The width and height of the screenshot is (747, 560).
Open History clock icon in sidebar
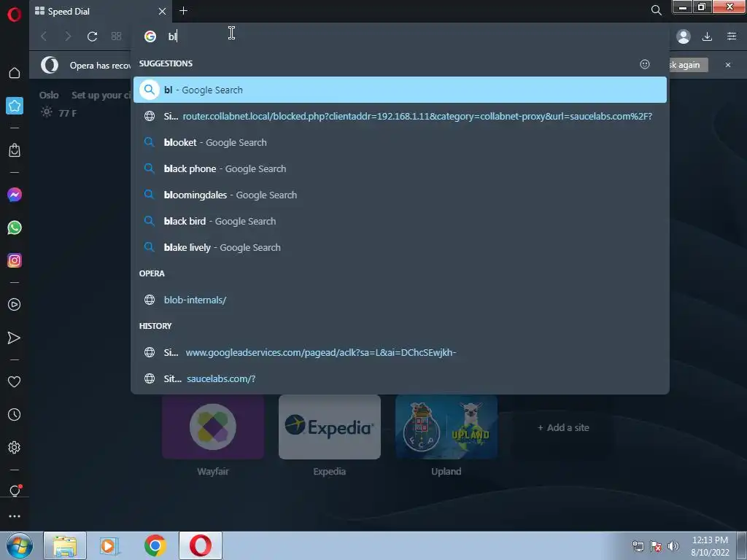click(x=15, y=415)
